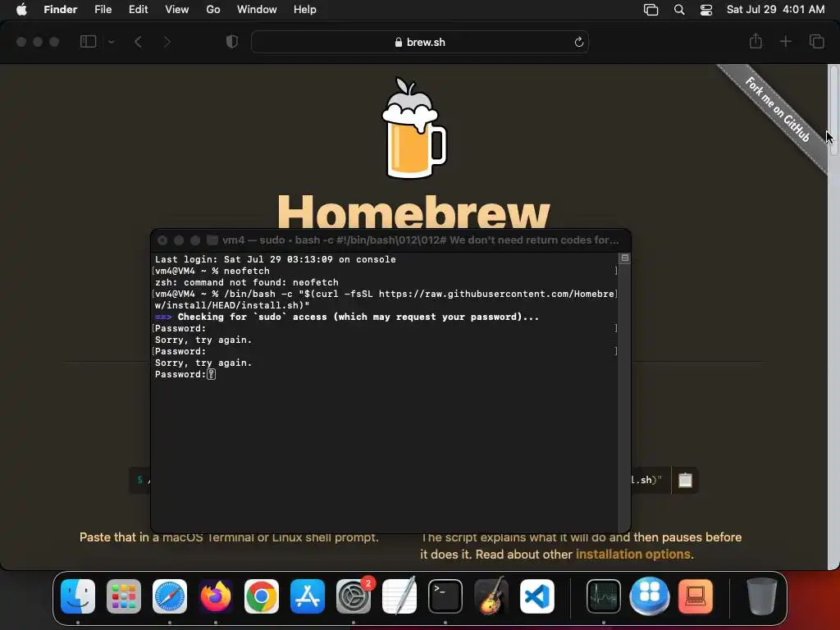The width and height of the screenshot is (840, 630).
Task: Show Safari sidebar
Action: pyautogui.click(x=88, y=41)
